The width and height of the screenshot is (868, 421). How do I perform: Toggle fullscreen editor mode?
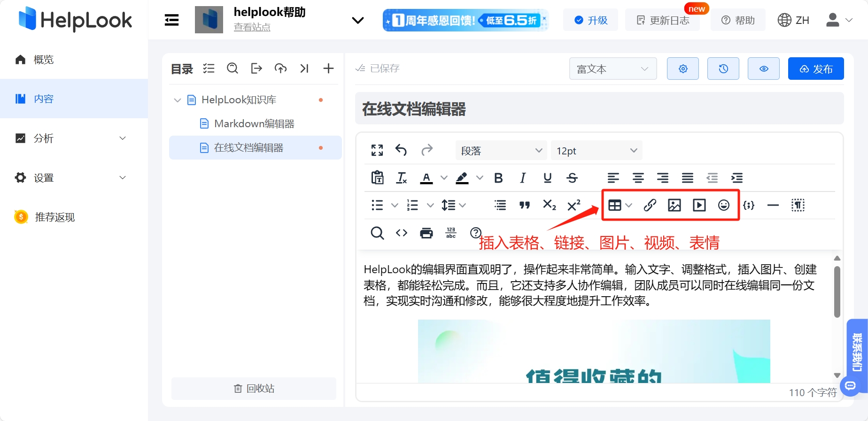(x=377, y=150)
